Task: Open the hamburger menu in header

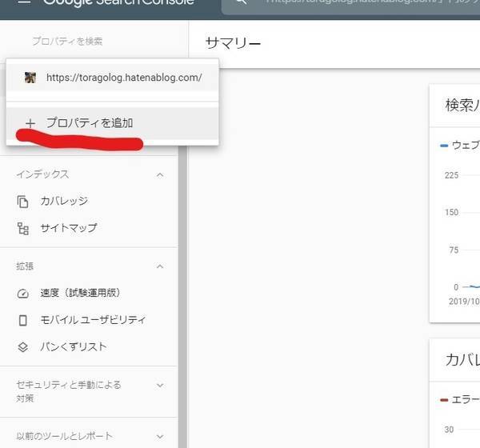Action: 24,2
